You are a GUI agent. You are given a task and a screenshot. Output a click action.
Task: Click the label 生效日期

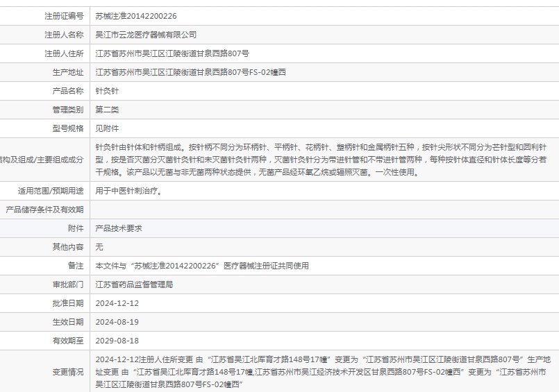click(x=68, y=322)
